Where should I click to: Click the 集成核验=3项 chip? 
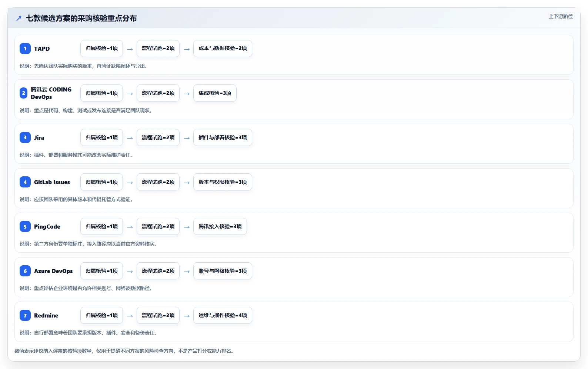[x=215, y=93]
